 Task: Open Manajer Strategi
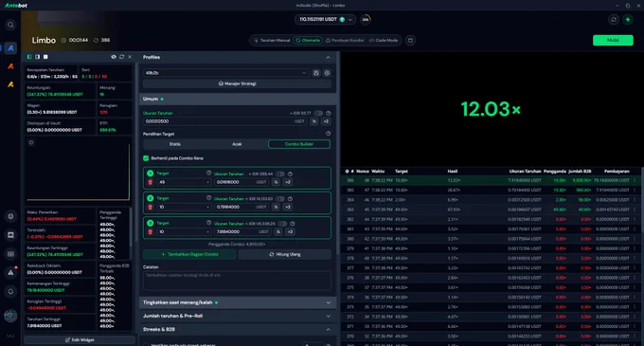pos(237,83)
